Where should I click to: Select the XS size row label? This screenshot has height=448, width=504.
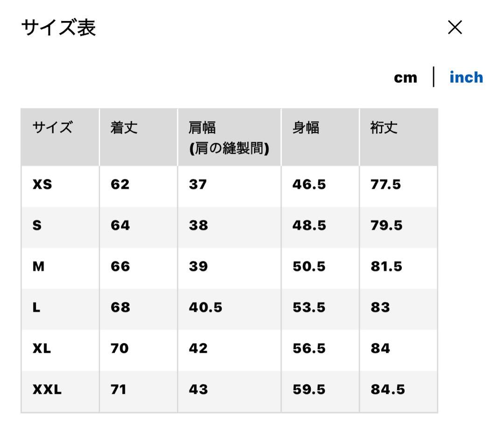point(42,185)
